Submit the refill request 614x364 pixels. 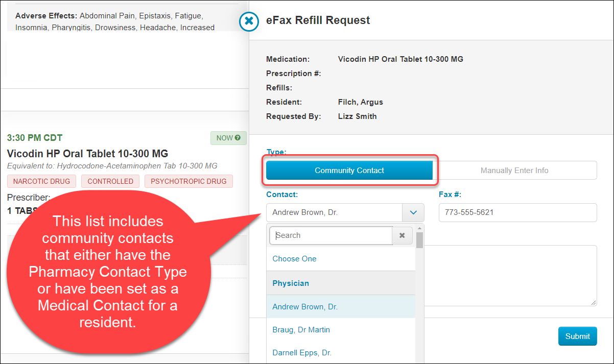tap(577, 336)
